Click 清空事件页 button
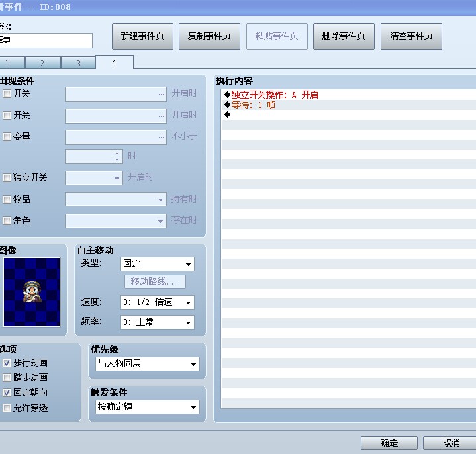 411,36
